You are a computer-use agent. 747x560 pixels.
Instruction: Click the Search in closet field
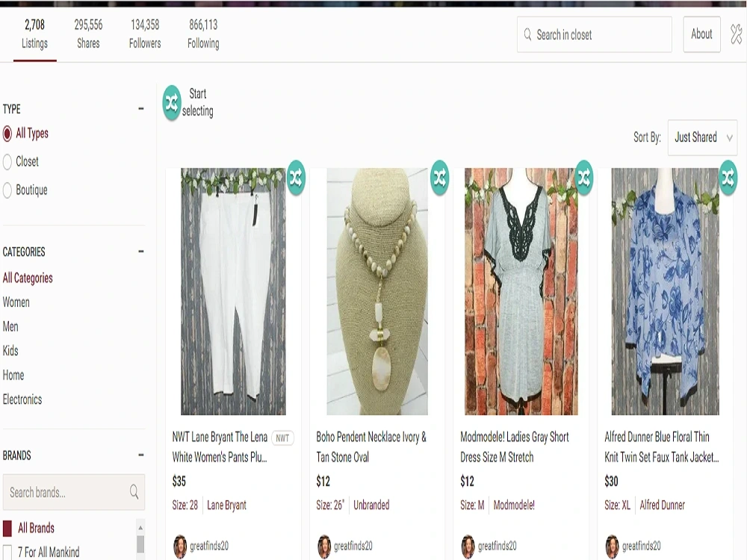click(x=594, y=34)
